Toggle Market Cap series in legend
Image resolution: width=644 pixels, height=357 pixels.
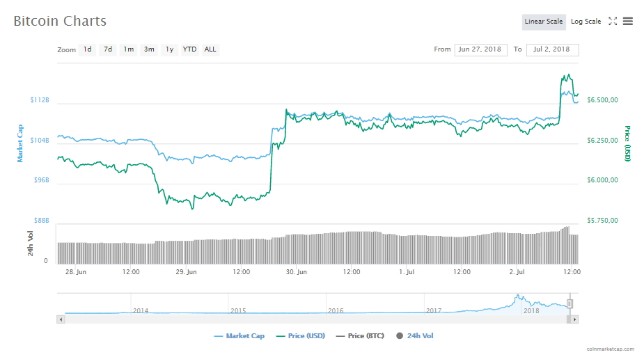239,336
